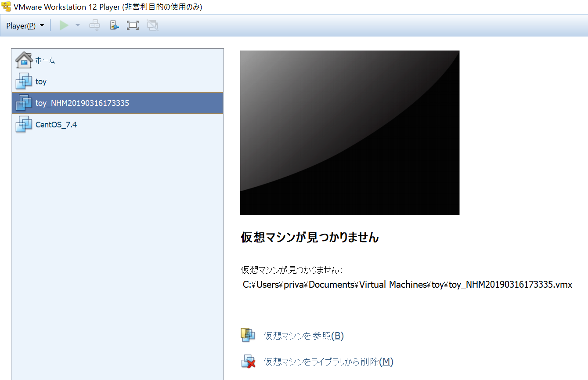588x380 pixels.
Task: Click the home house icon
Action: tap(24, 60)
